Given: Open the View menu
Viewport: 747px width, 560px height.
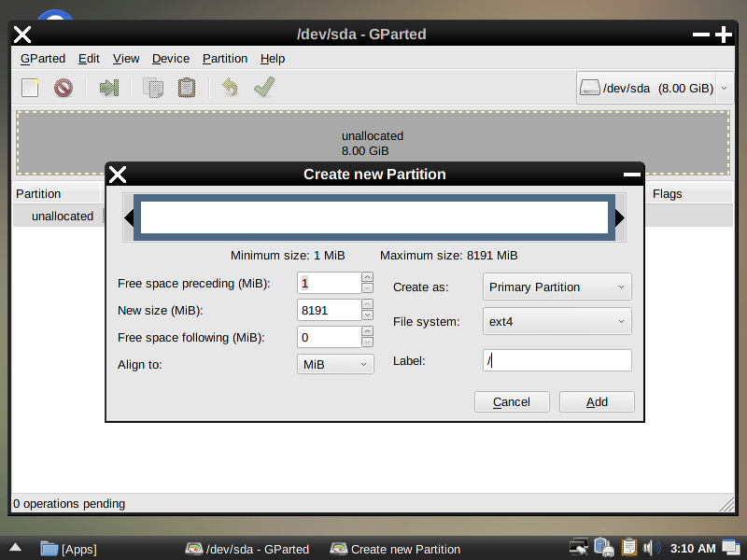Looking at the screenshot, I should (x=126, y=59).
